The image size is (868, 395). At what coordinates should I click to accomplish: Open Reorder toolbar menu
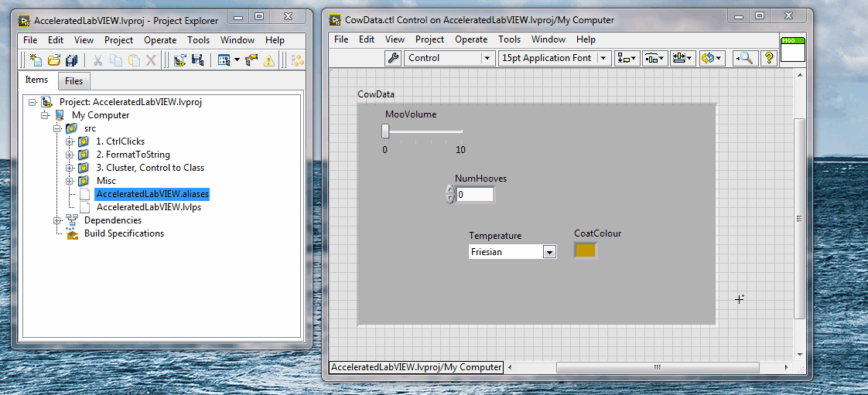[x=712, y=58]
